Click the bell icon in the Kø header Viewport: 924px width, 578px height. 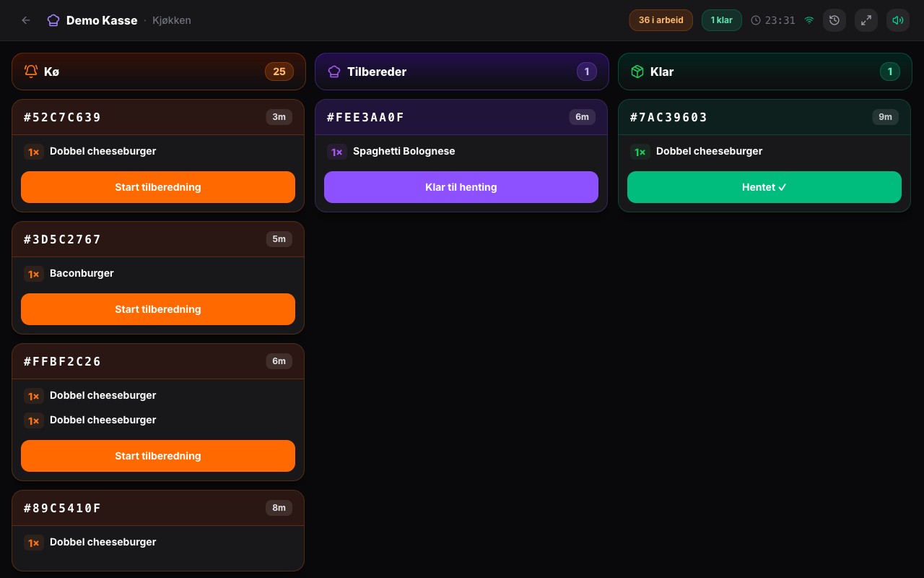(31, 72)
